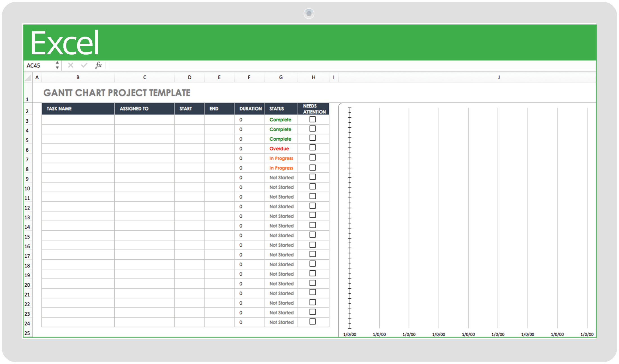Toggle the Needs Attention checkbox in row 24
619x364 pixels.
(312, 322)
